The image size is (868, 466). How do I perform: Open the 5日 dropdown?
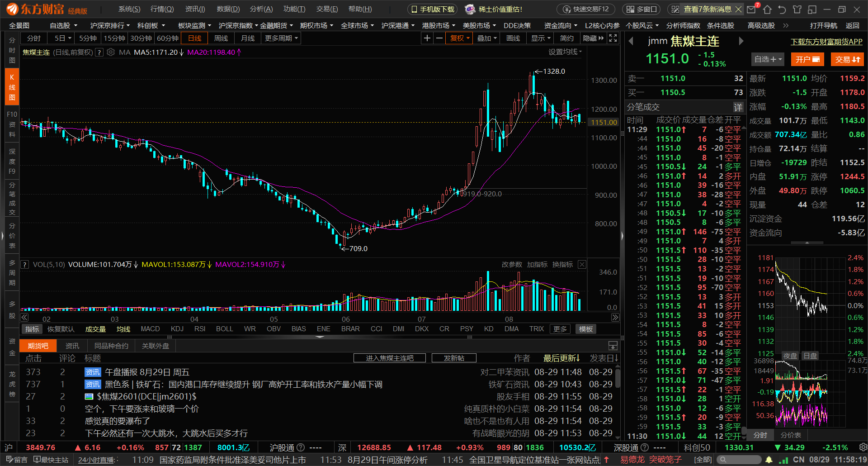pos(63,38)
